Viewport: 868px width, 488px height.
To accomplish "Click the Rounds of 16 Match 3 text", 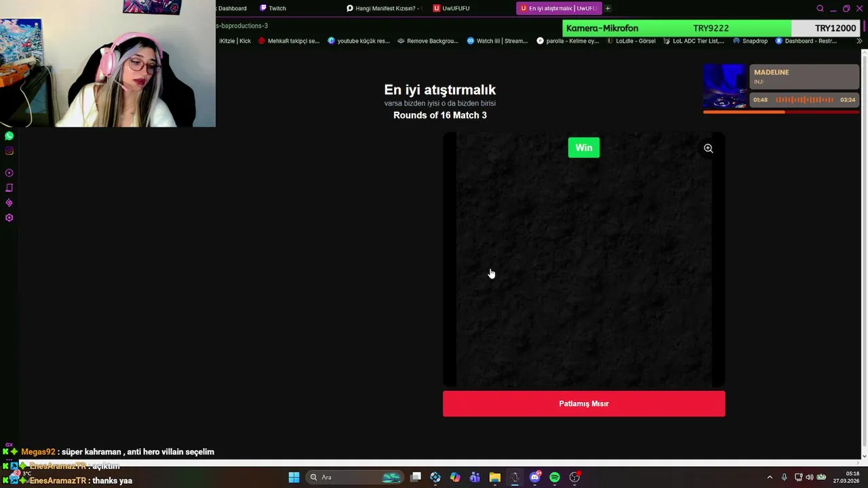I will point(440,115).
